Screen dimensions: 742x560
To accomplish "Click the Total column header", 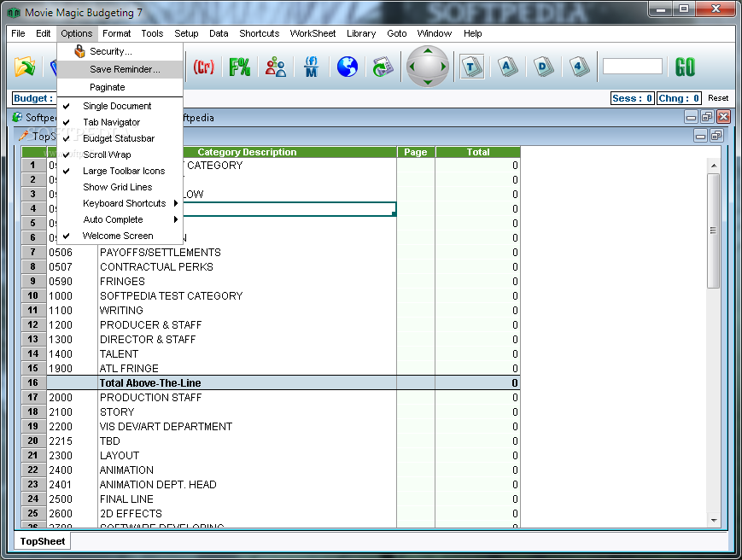I will click(x=478, y=152).
